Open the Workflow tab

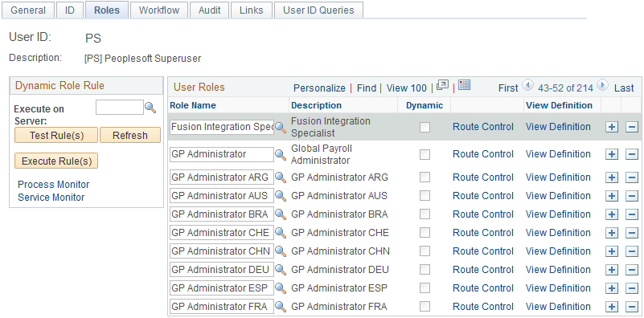tap(159, 10)
